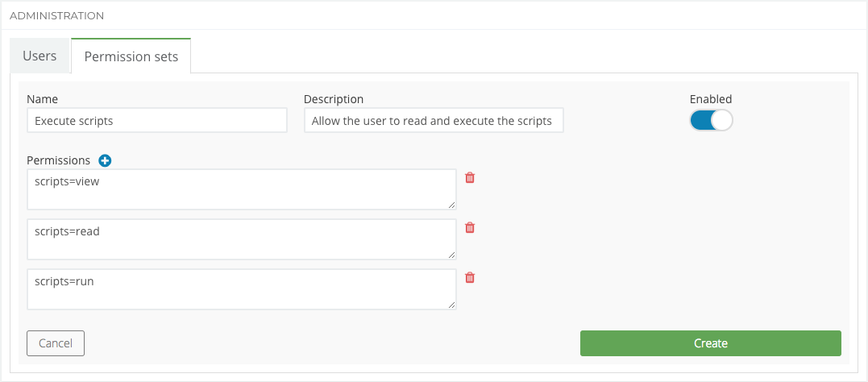868x382 pixels.
Task: Click the resize grip on the scripts=read textarea
Action: [451, 255]
